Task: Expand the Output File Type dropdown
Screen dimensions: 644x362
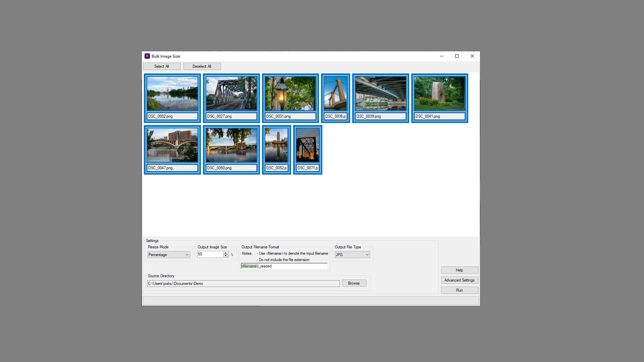Action: [353, 255]
